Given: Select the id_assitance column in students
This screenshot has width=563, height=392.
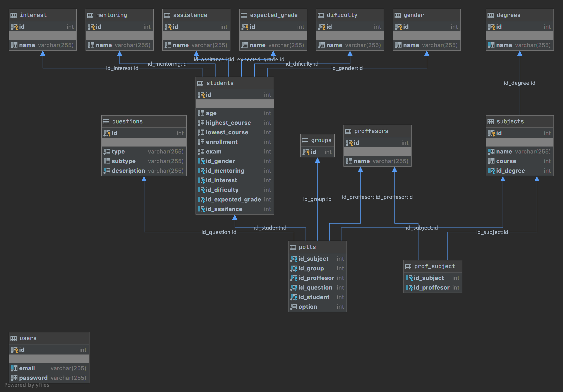Looking at the screenshot, I should coord(235,209).
